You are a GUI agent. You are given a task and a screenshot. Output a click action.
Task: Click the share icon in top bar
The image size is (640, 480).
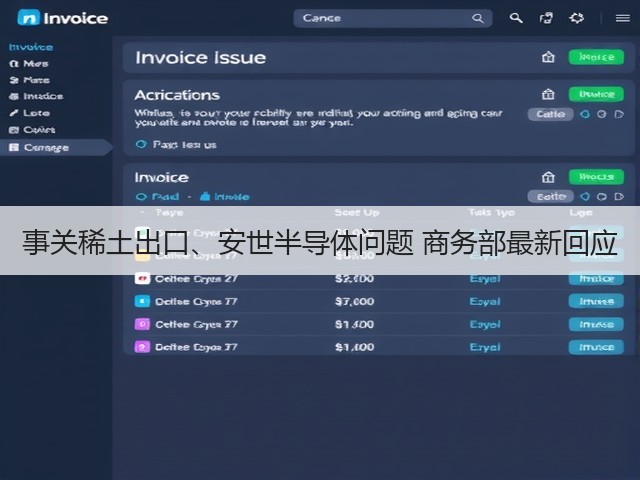pos(546,18)
